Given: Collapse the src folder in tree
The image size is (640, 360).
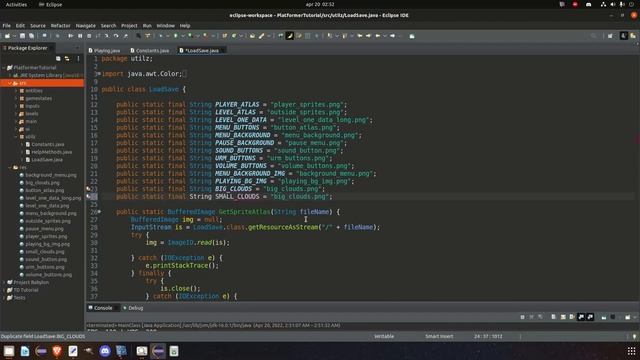Looking at the screenshot, I should [10, 83].
